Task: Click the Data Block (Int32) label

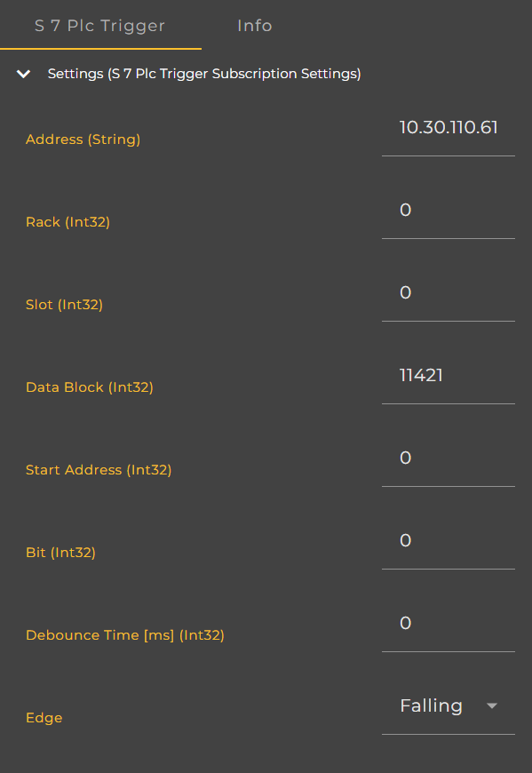Action: pyautogui.click(x=90, y=386)
